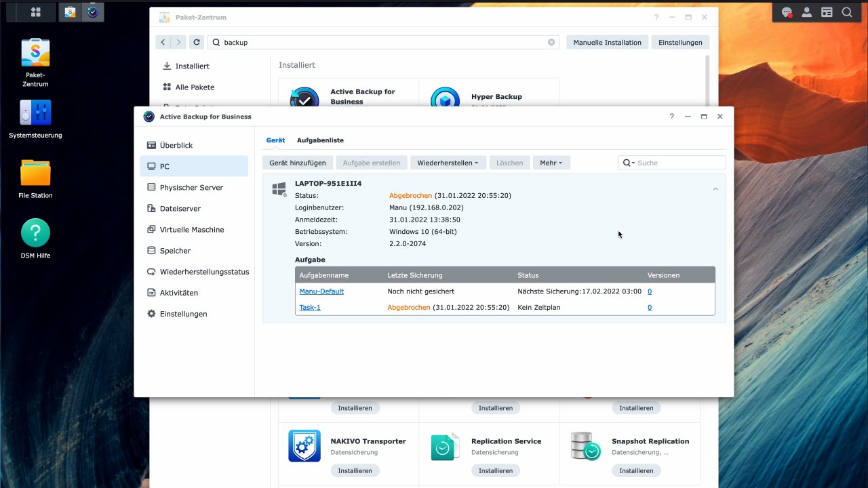Open Paket-Zentrum desktop shortcut

(35, 62)
